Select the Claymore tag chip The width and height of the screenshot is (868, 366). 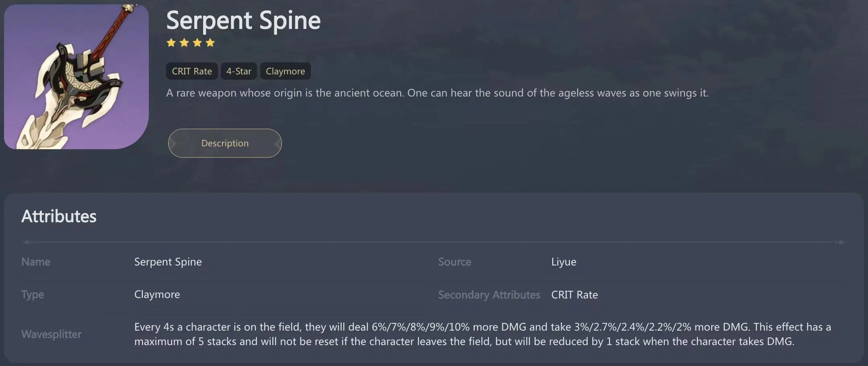click(285, 71)
